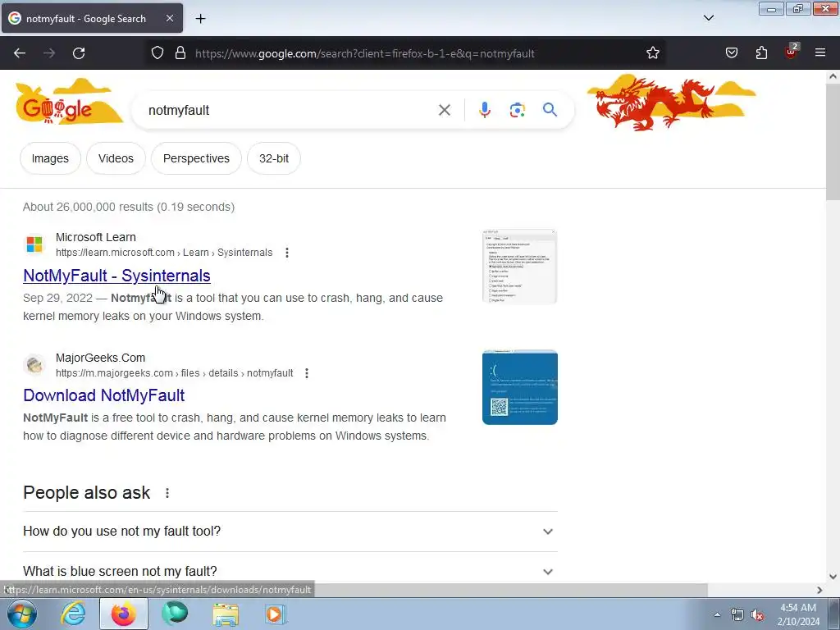Open three-dot menu for MajorGeeks result

[307, 373]
